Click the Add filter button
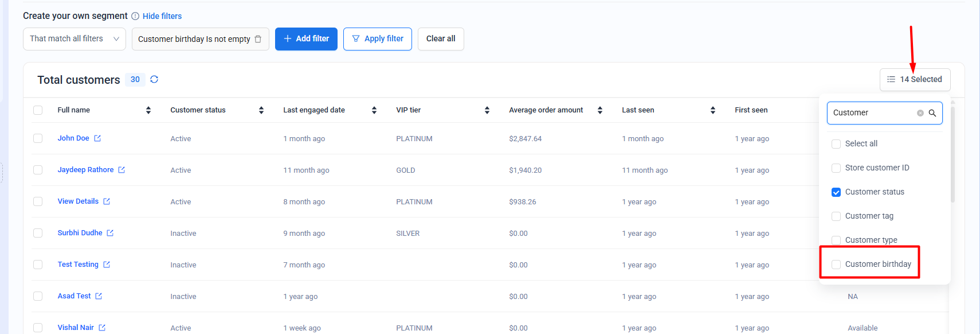This screenshot has height=334, width=980. click(306, 39)
